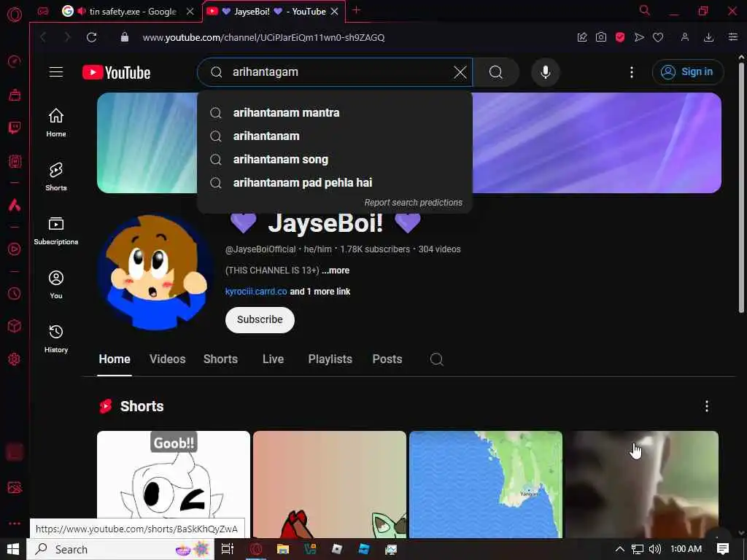
Task: Open File Explorer from the taskbar
Action: tap(283, 549)
